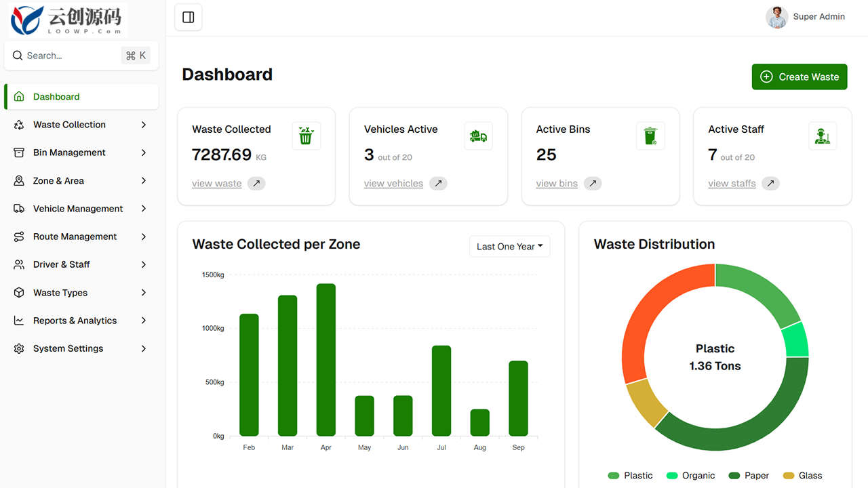Click the Create Waste button
Image resolution: width=868 pixels, height=488 pixels.
pyautogui.click(x=800, y=77)
